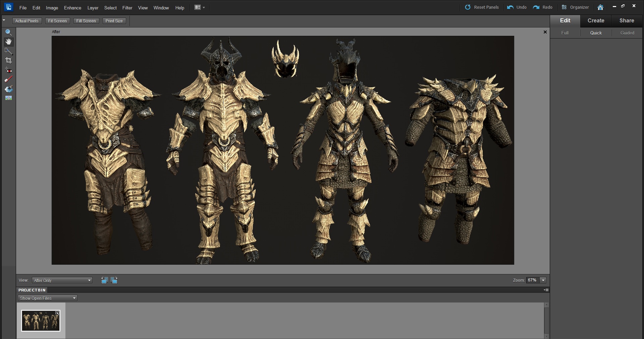Open the View menu

[x=143, y=8]
